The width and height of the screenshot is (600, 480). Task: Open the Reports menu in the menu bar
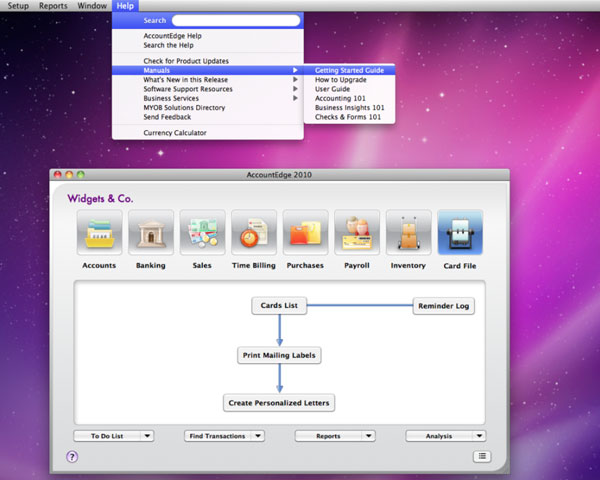click(53, 6)
